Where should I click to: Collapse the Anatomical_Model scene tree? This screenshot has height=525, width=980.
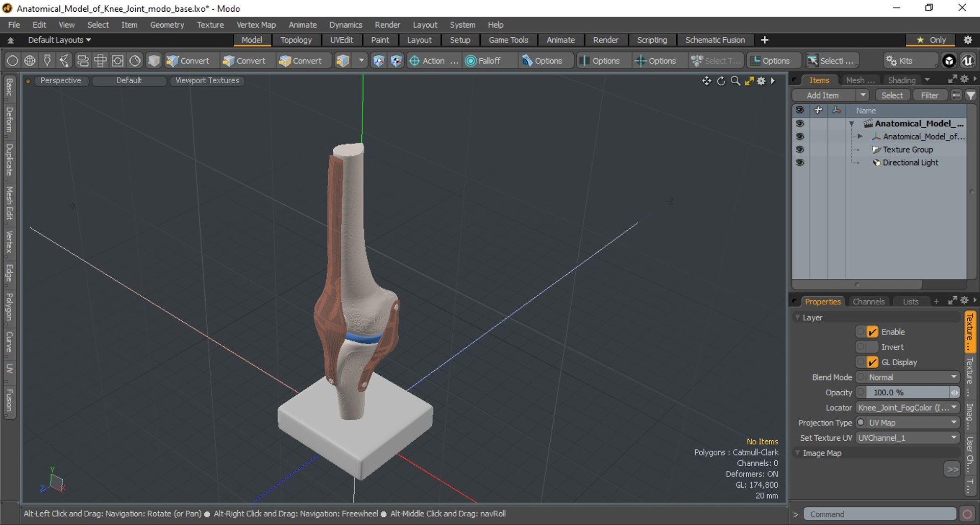[851, 124]
